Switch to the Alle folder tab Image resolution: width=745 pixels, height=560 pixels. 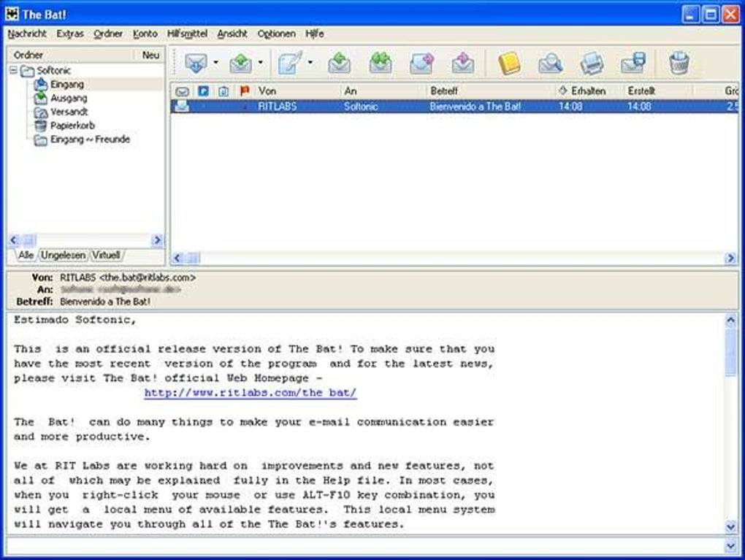(26, 255)
